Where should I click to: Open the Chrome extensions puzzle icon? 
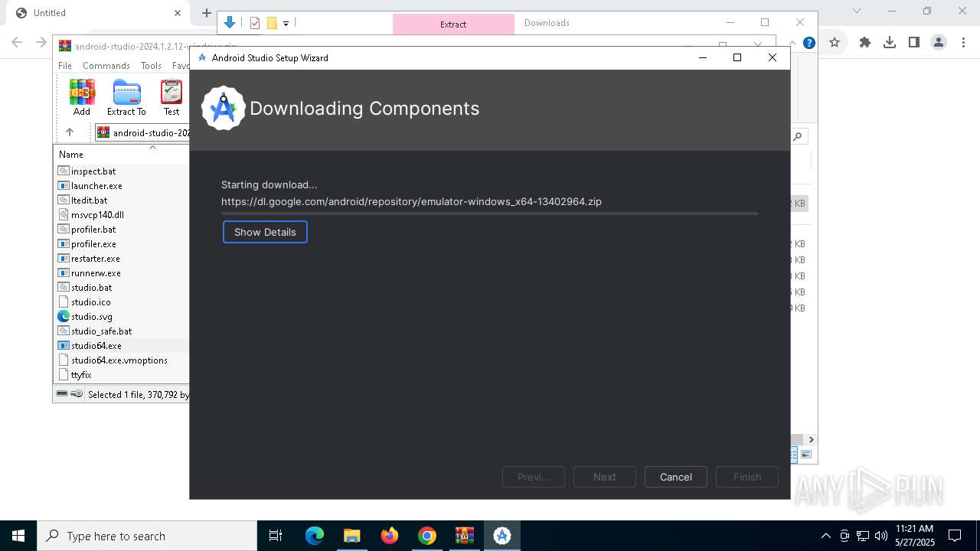coord(865,43)
